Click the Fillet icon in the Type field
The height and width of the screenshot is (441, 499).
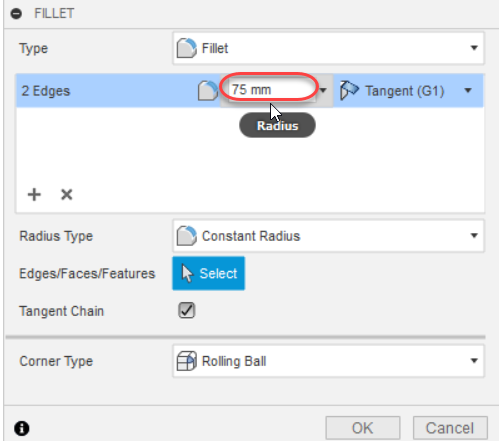(x=186, y=48)
